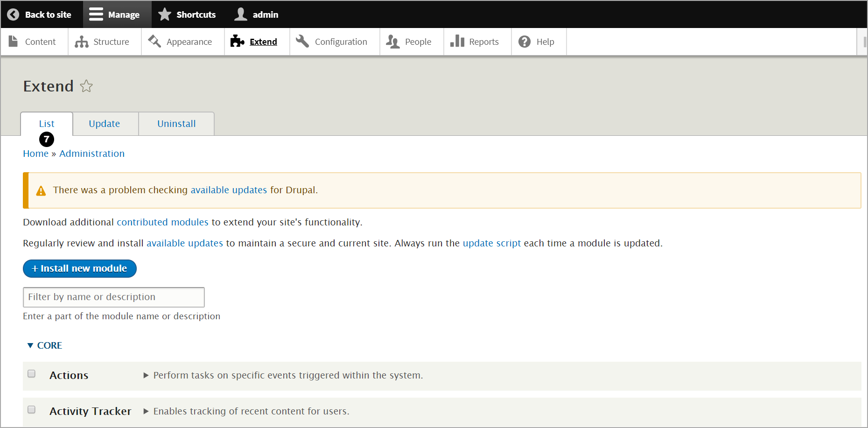Focus the module filter text field
868x428 pixels.
(113, 297)
